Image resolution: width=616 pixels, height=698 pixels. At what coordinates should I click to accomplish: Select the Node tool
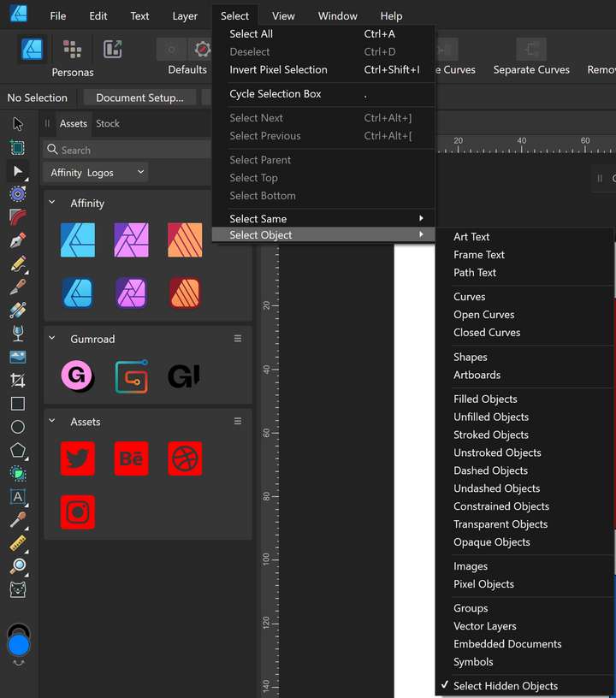tap(18, 171)
